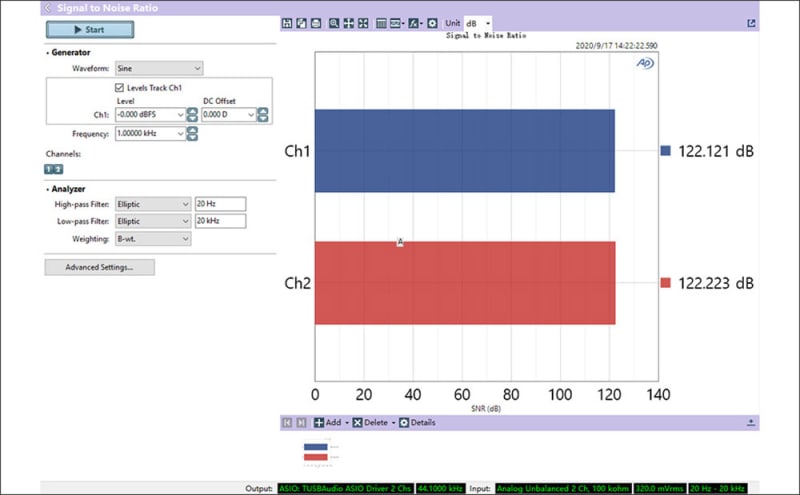Screen dimensions: 800x495
Task: Open Advanced Settings
Action: [x=99, y=267]
